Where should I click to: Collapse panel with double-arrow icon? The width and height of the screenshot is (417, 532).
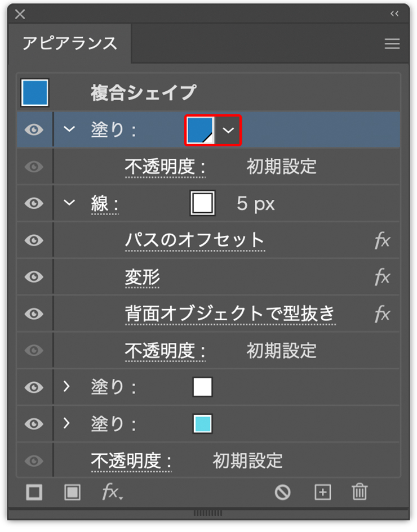[394, 14]
